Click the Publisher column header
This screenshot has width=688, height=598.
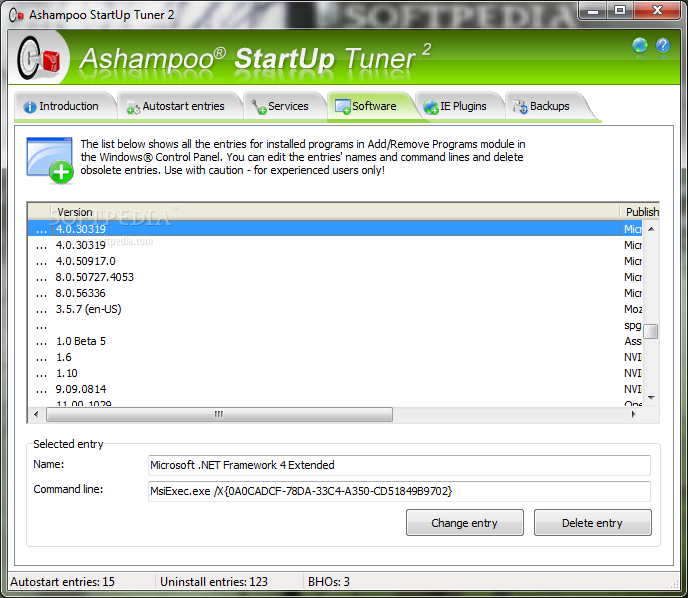[x=640, y=212]
